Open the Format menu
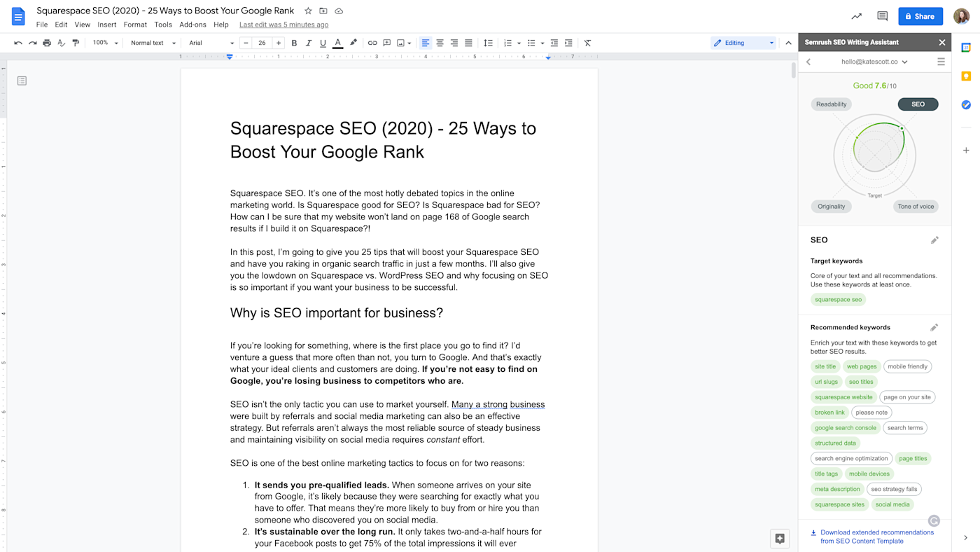 coord(135,25)
